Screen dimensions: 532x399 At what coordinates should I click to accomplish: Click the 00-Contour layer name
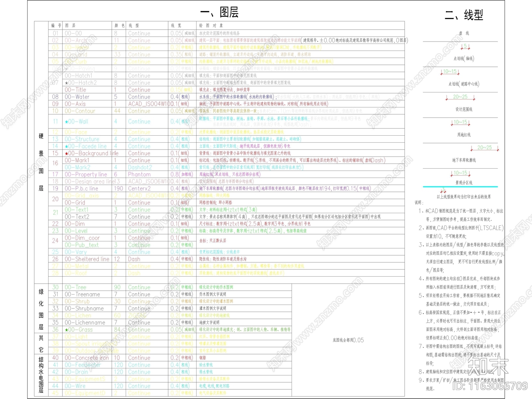click(x=80, y=111)
